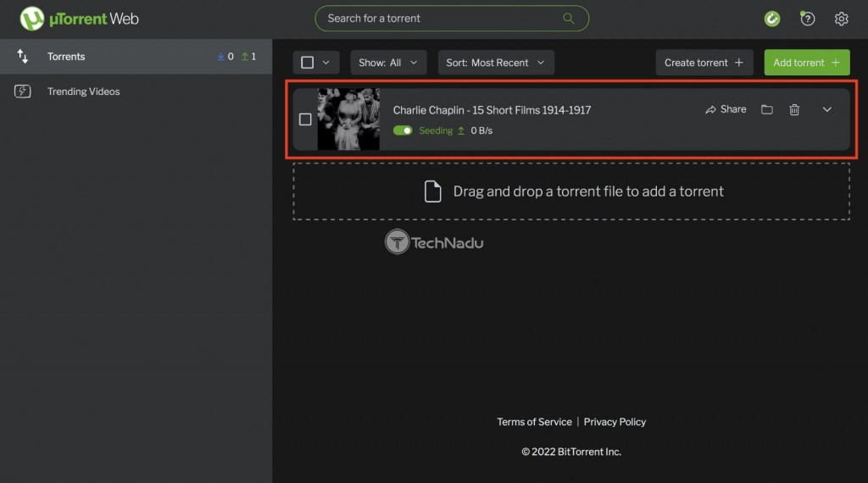This screenshot has width=868, height=483.
Task: Open the Show: All filter dropdown
Action: coord(388,63)
